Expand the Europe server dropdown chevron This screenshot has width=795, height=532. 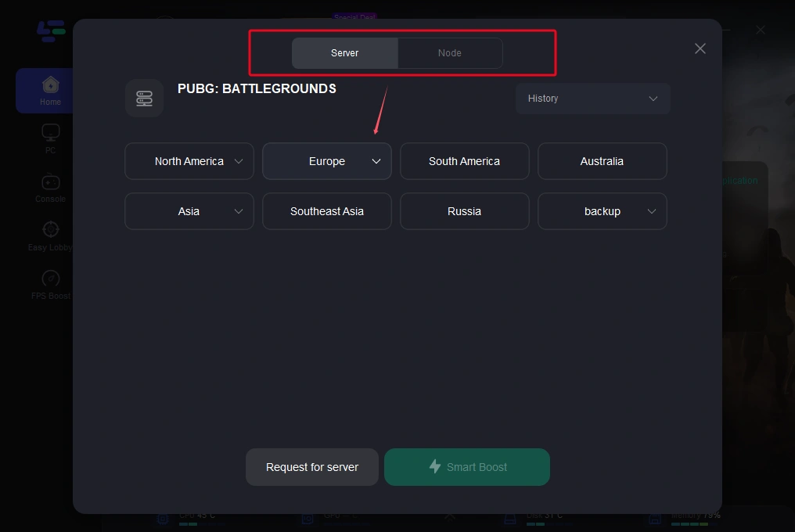[x=376, y=161]
